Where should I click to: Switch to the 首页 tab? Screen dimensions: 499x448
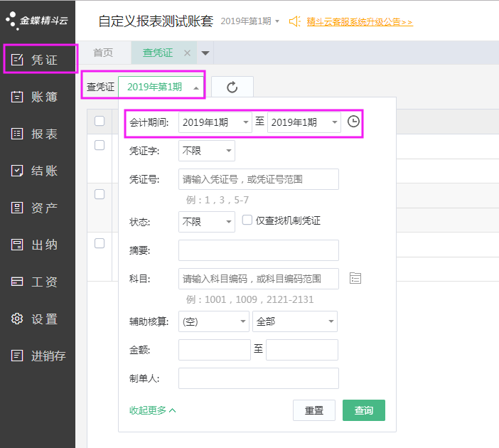(x=103, y=53)
